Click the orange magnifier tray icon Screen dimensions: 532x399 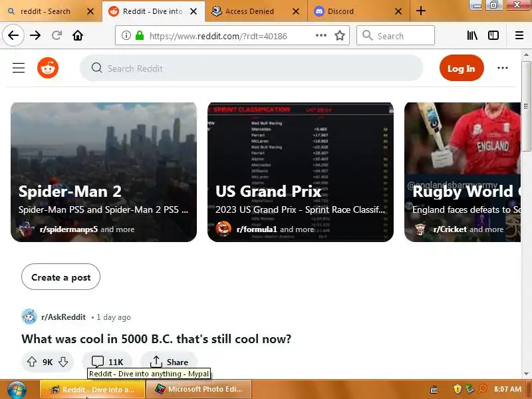coord(482,389)
